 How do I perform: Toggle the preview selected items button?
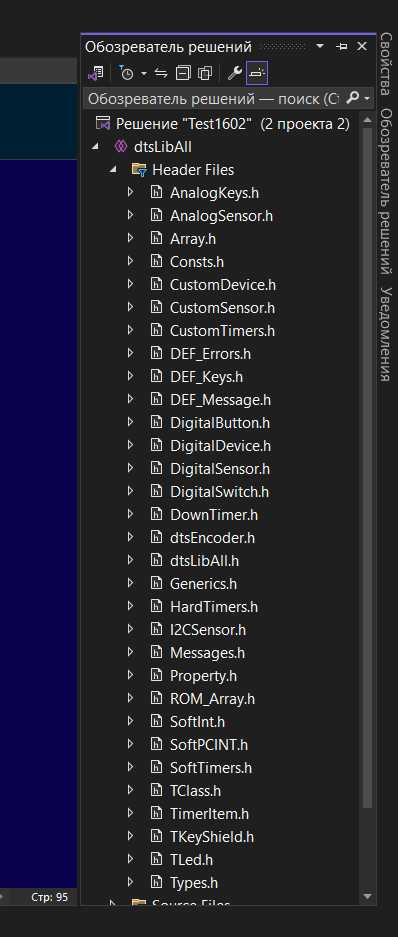257,74
